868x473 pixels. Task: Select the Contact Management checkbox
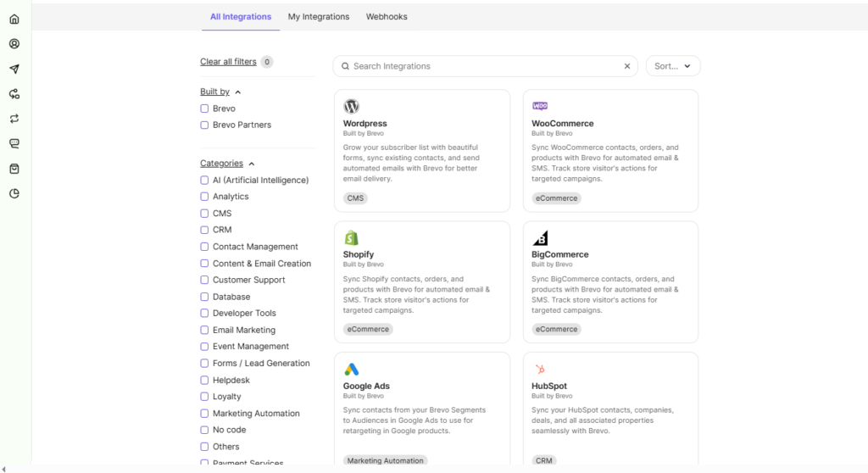point(204,247)
